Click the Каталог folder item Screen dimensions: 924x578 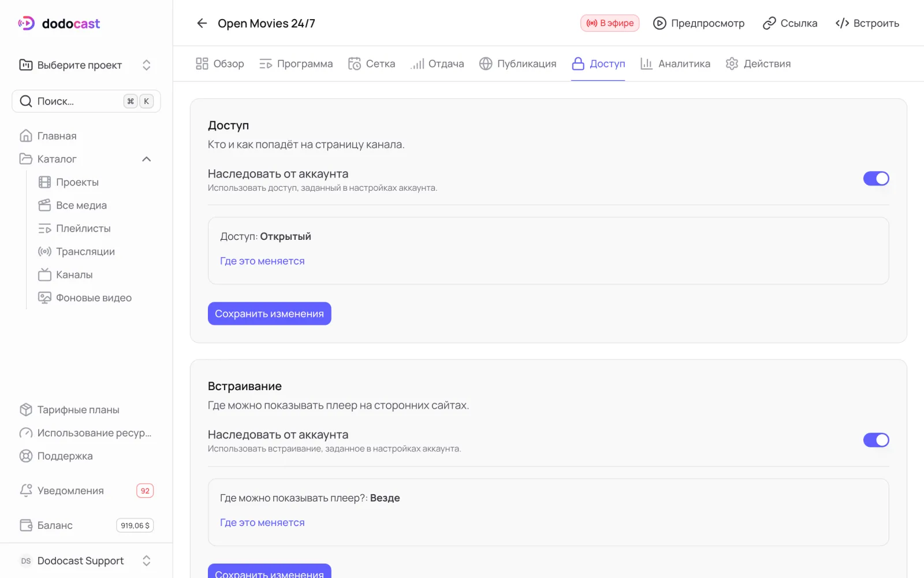86,159
